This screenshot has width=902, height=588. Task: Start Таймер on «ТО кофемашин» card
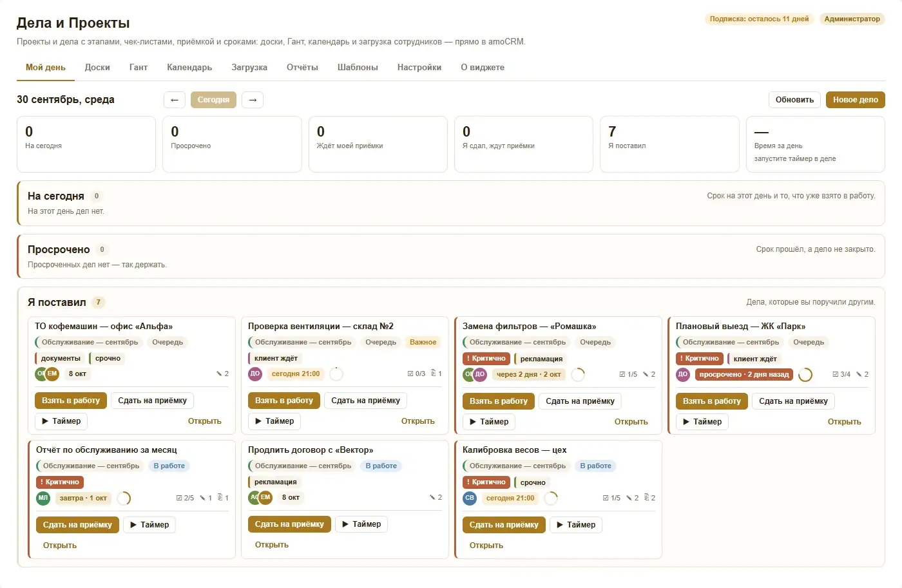tap(61, 421)
